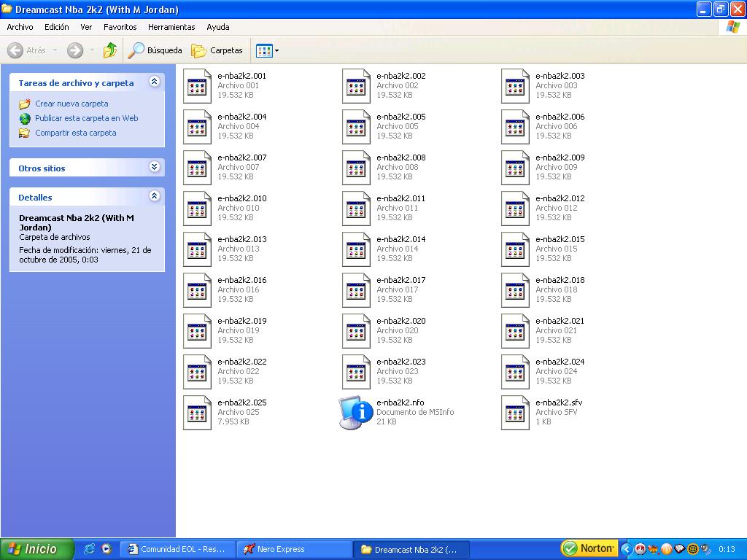This screenshot has height=560, width=747.
Task: Click the Atrás back button
Action: click(27, 50)
